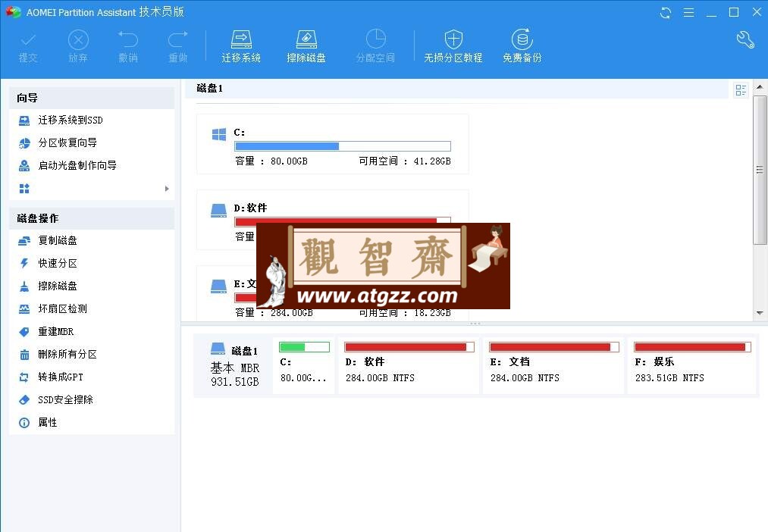Click the D:软件 red usage bar in card
The height and width of the screenshot is (532, 768).
[343, 221]
